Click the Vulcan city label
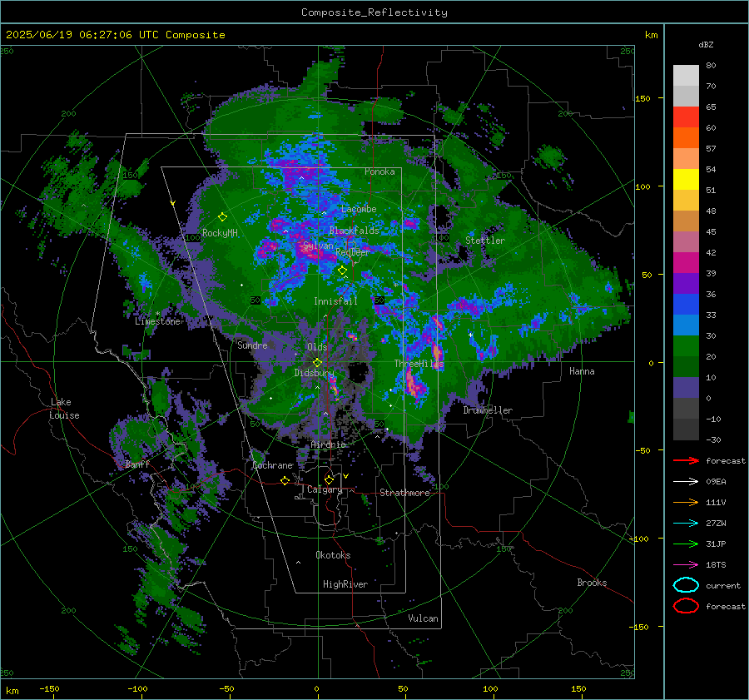749x700 pixels. (x=424, y=618)
